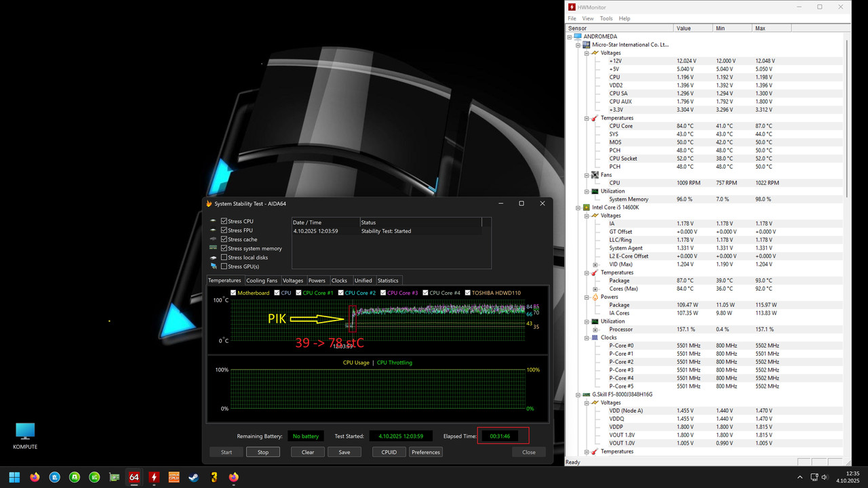Image resolution: width=868 pixels, height=488 pixels.
Task: Click the ANDROMEDA computer icon in HWMonitor
Action: [x=578, y=37]
